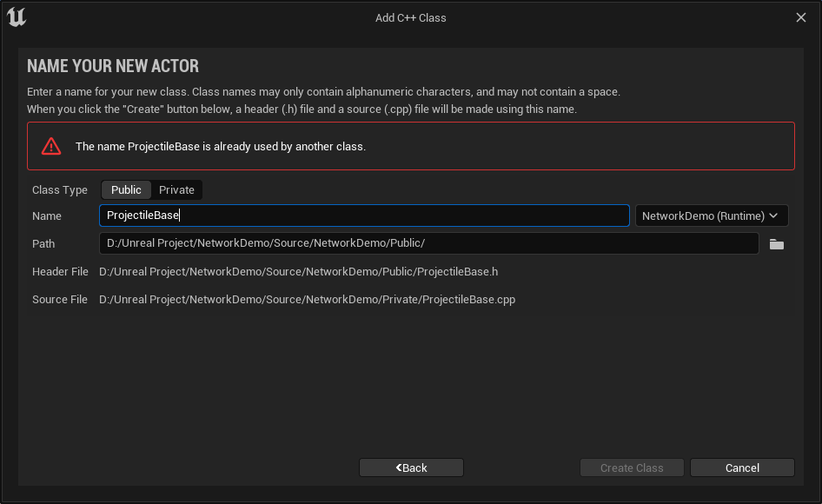This screenshot has width=822, height=504.
Task: Set class type to Private
Action: tap(176, 189)
